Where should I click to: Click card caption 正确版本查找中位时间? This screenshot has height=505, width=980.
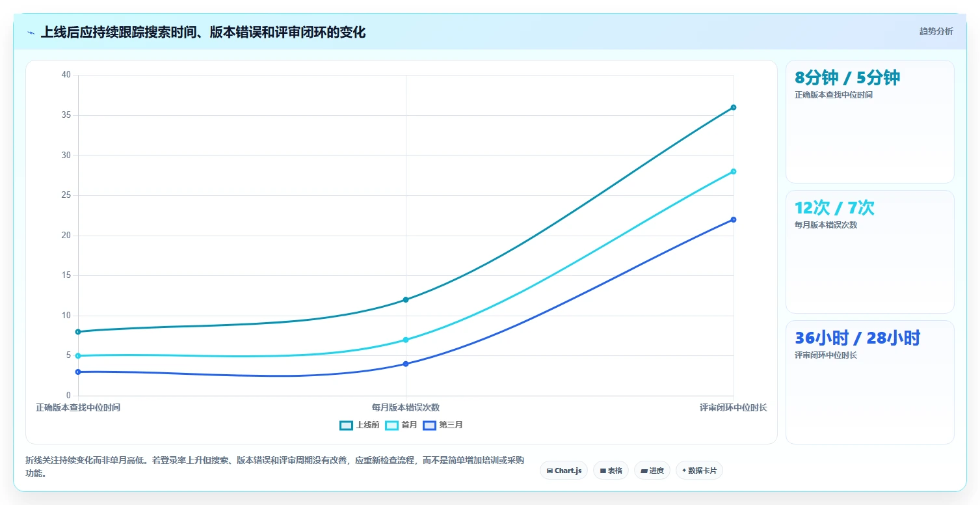(x=834, y=95)
